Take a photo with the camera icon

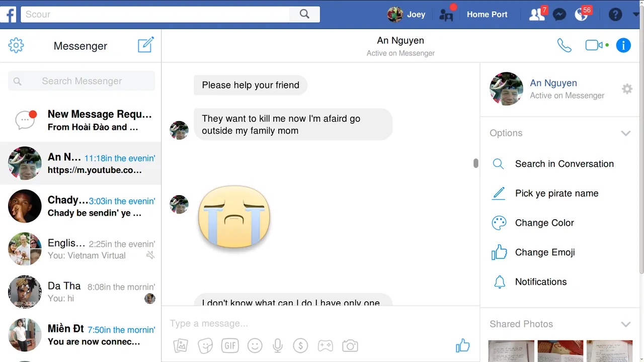(350, 346)
